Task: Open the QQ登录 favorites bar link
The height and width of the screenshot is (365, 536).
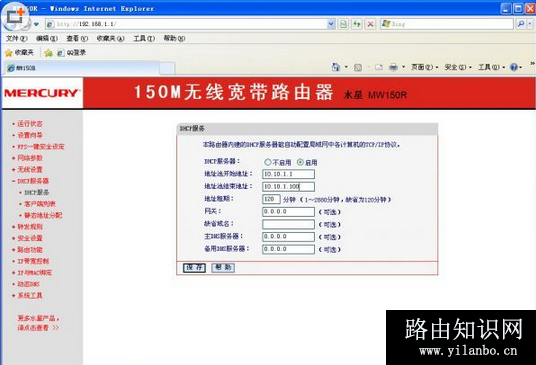Action: [x=71, y=53]
